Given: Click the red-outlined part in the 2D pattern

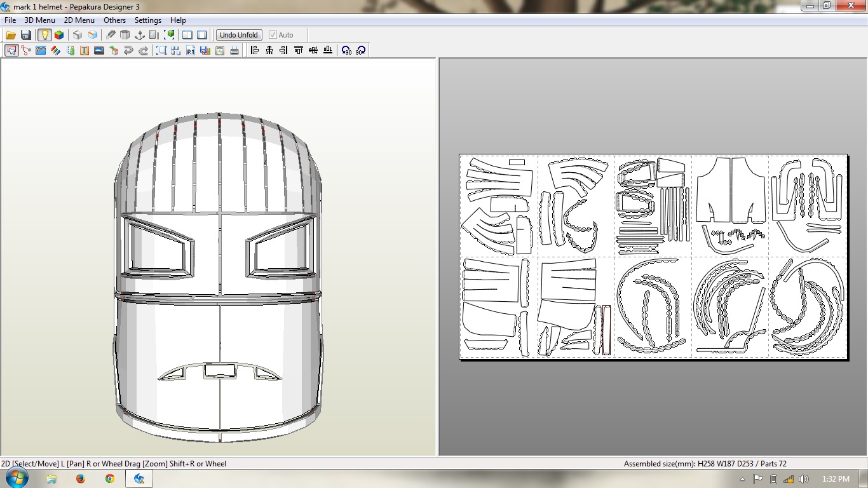Looking at the screenshot, I should click(607, 330).
